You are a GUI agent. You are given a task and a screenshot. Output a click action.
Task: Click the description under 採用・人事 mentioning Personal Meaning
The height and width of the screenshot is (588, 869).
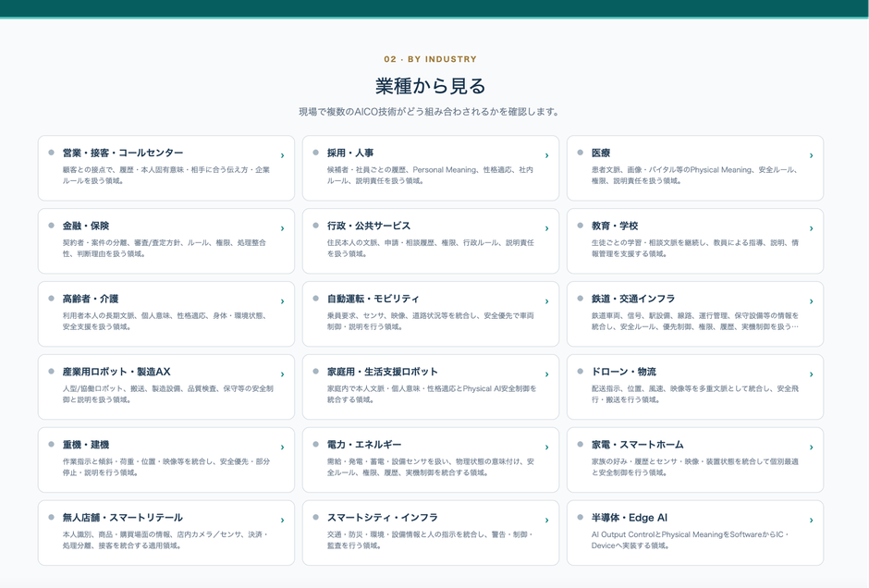[x=430, y=175]
